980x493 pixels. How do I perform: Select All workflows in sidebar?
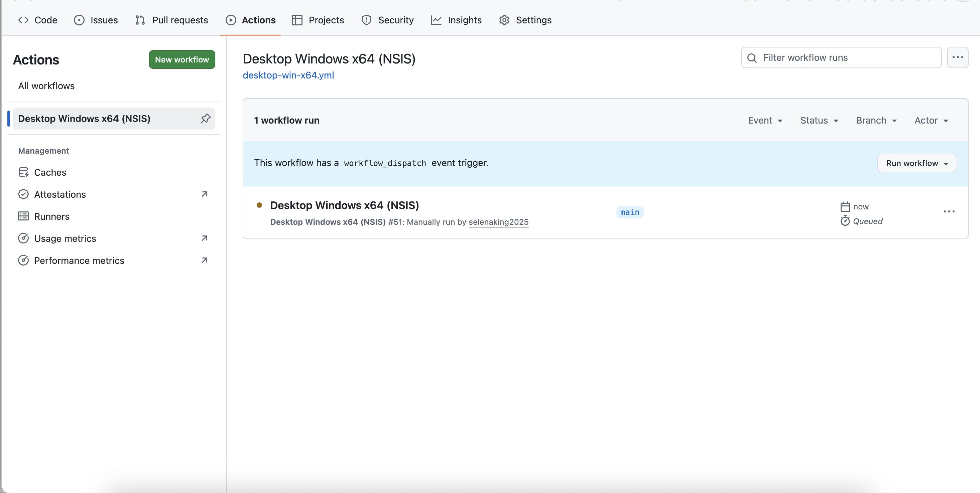tap(46, 86)
